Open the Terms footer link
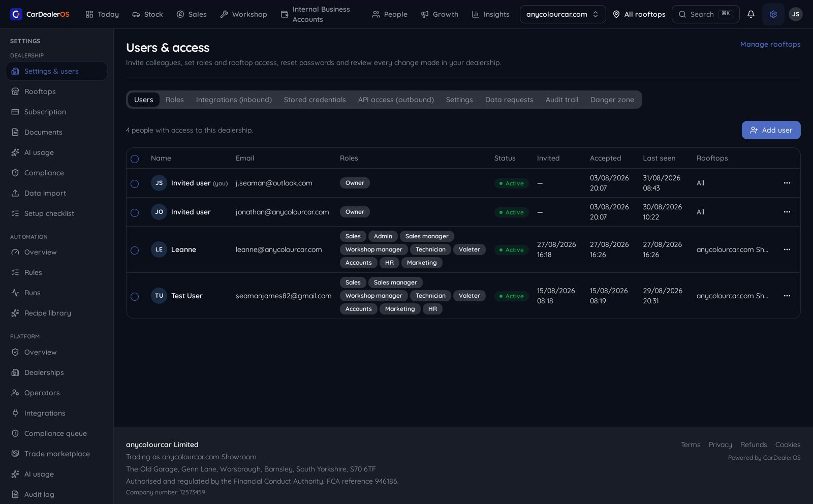The image size is (813, 504). (x=691, y=445)
